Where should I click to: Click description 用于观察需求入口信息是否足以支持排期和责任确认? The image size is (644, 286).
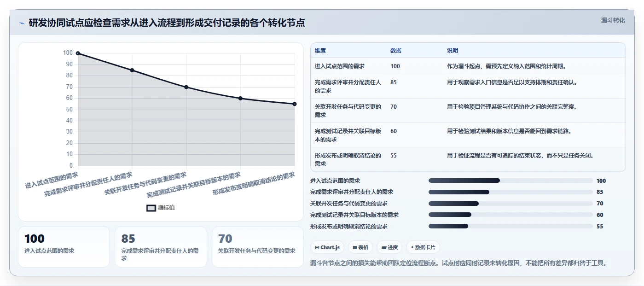[512, 82]
